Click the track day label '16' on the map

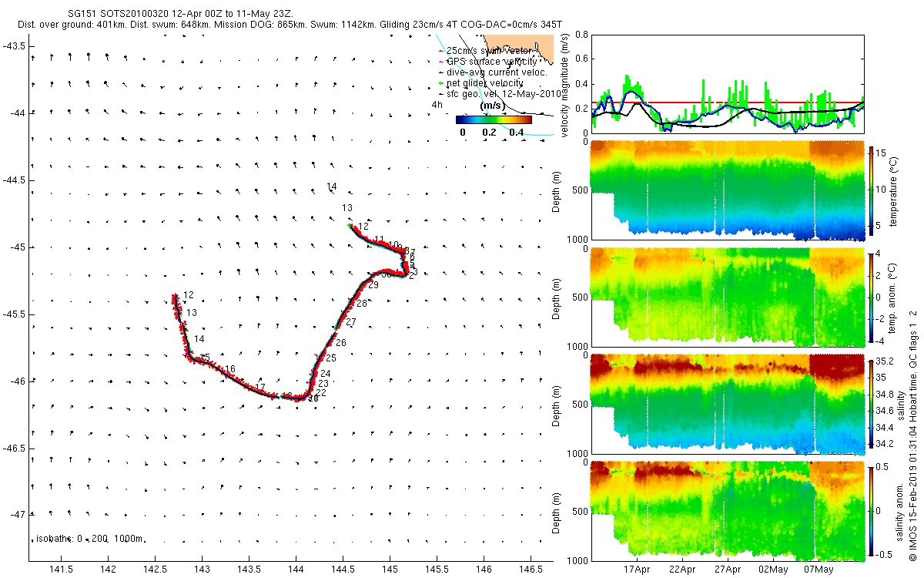pyautogui.click(x=229, y=370)
